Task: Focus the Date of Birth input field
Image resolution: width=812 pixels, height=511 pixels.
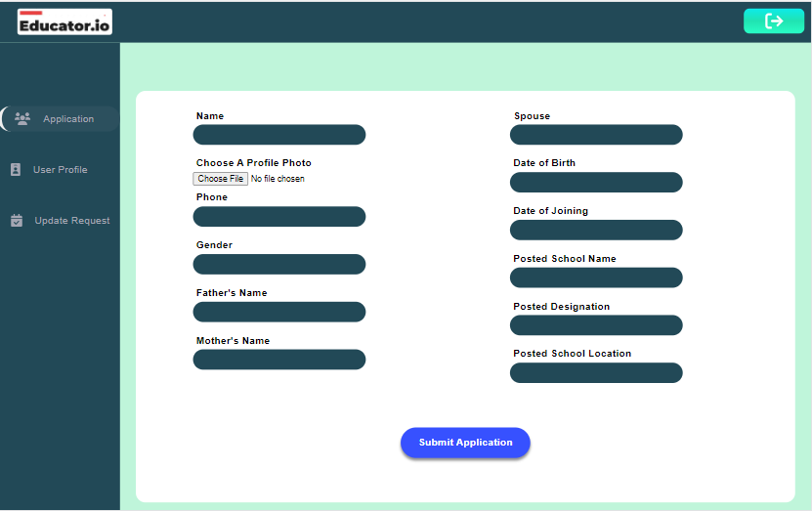Action: coord(596,183)
